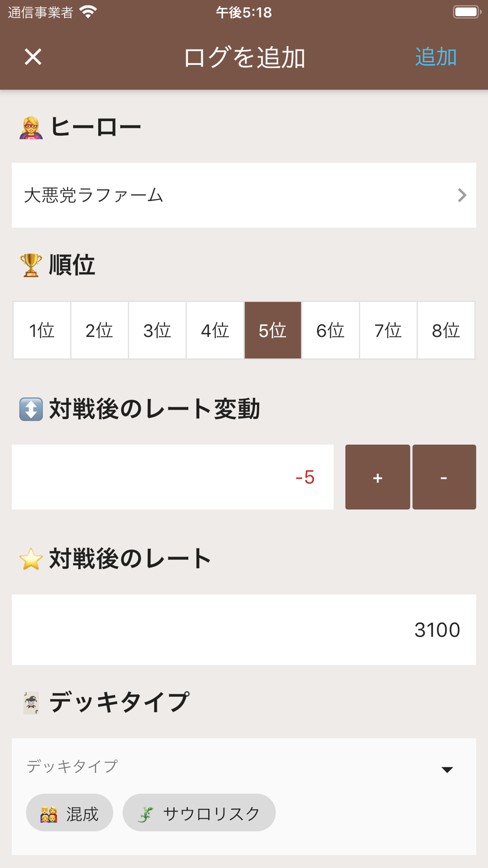This screenshot has height=868, width=488.
Task: Click up-down arrow icon beside レート変動
Action: (x=31, y=409)
